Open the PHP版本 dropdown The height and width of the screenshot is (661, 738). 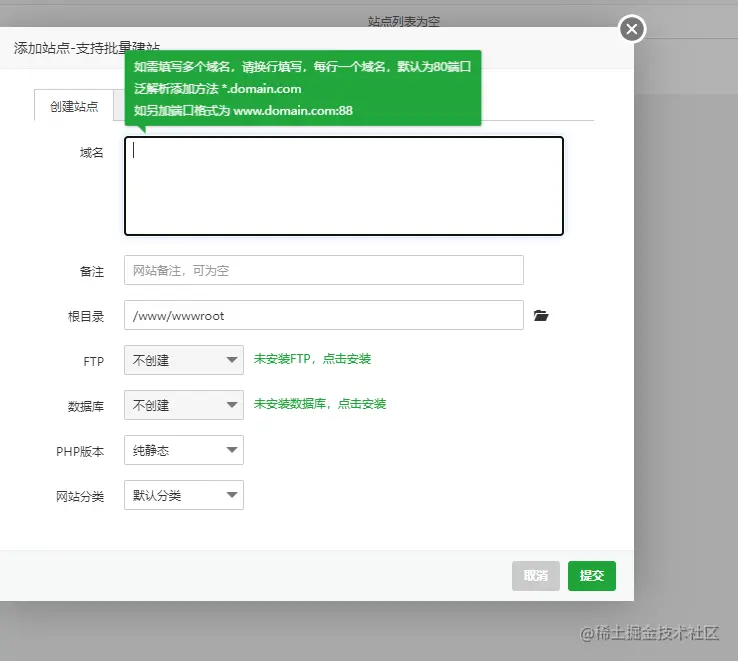(184, 450)
